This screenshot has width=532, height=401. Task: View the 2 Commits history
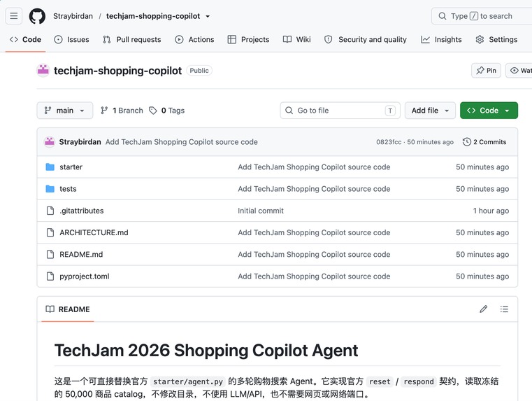(x=484, y=142)
